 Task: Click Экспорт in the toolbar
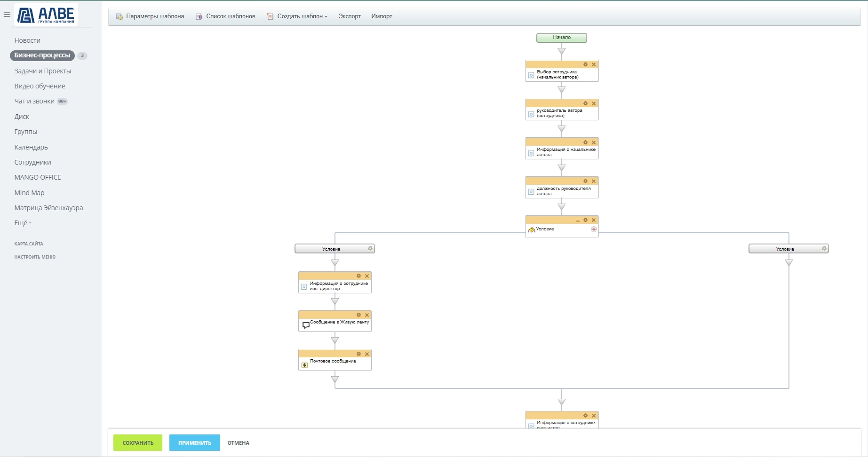coord(350,16)
